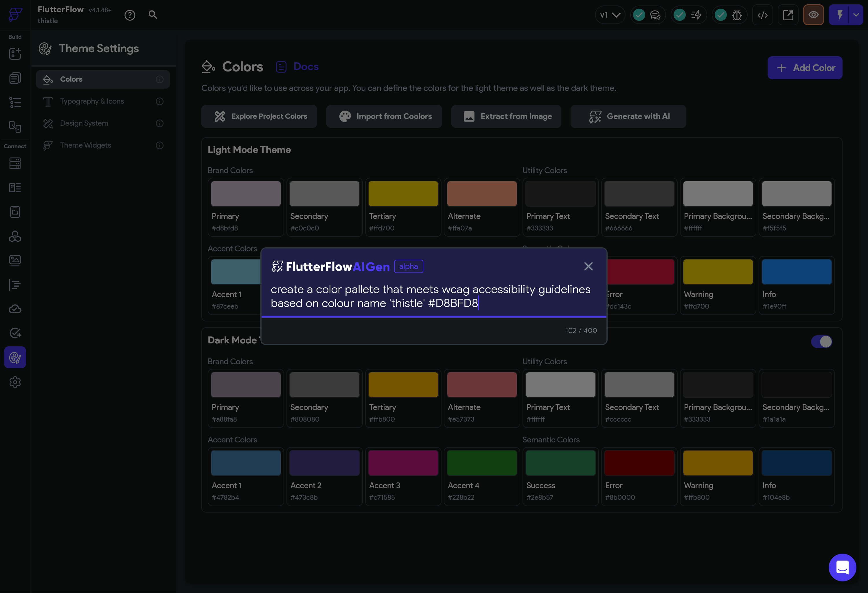Screen dimensions: 868x593
Task: Open project settings via the gear icon
Action: coord(15,382)
